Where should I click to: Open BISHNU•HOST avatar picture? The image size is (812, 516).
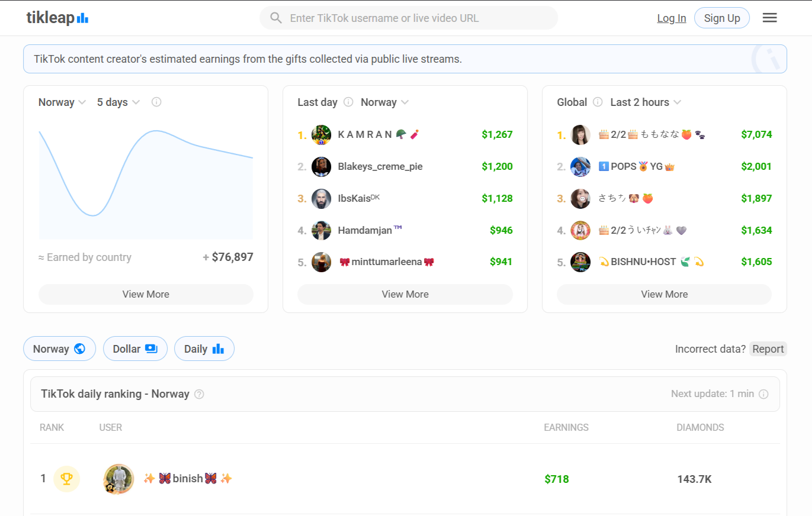click(x=580, y=262)
